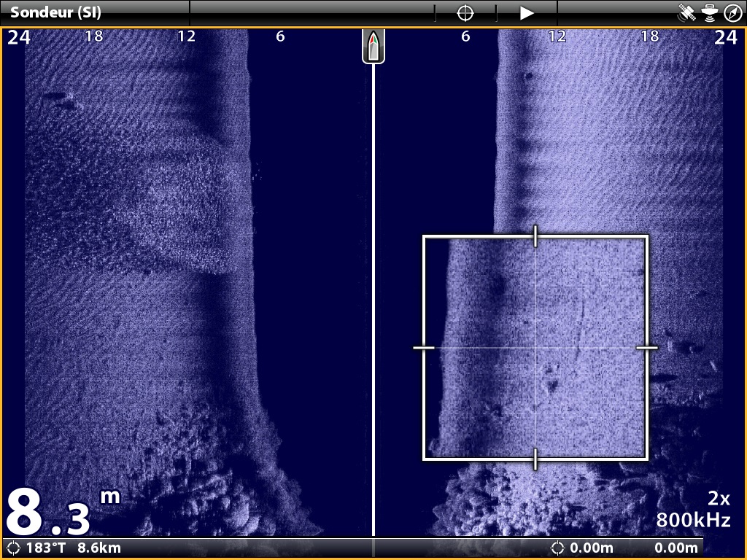Tap the bottom handle of the zoom box
Screen dimensions: 747x560
[x=535, y=459]
